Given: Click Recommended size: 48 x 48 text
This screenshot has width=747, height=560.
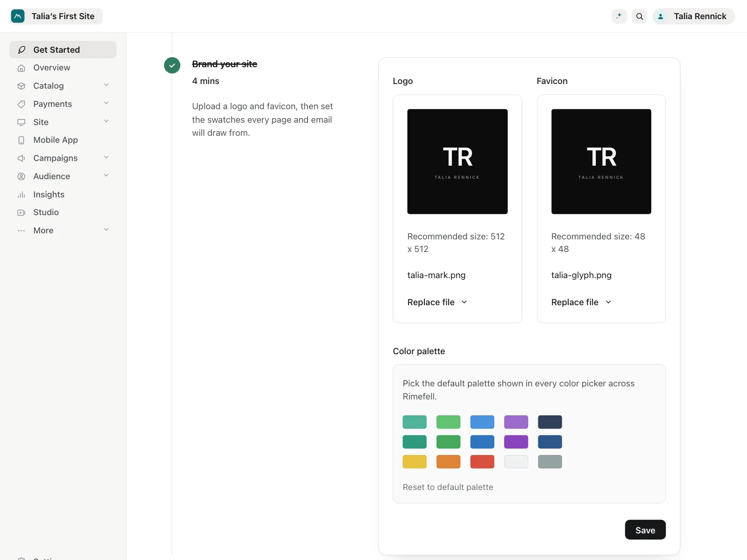Looking at the screenshot, I should click(598, 243).
